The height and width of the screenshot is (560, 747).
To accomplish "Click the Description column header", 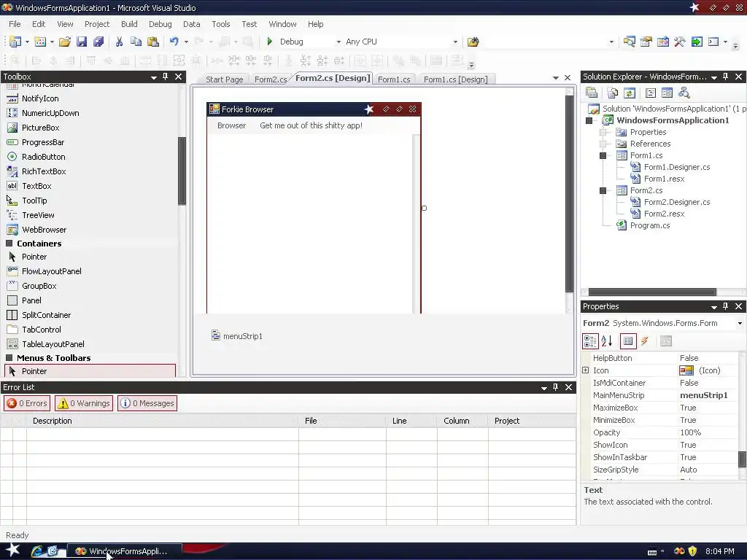I will pos(163,421).
